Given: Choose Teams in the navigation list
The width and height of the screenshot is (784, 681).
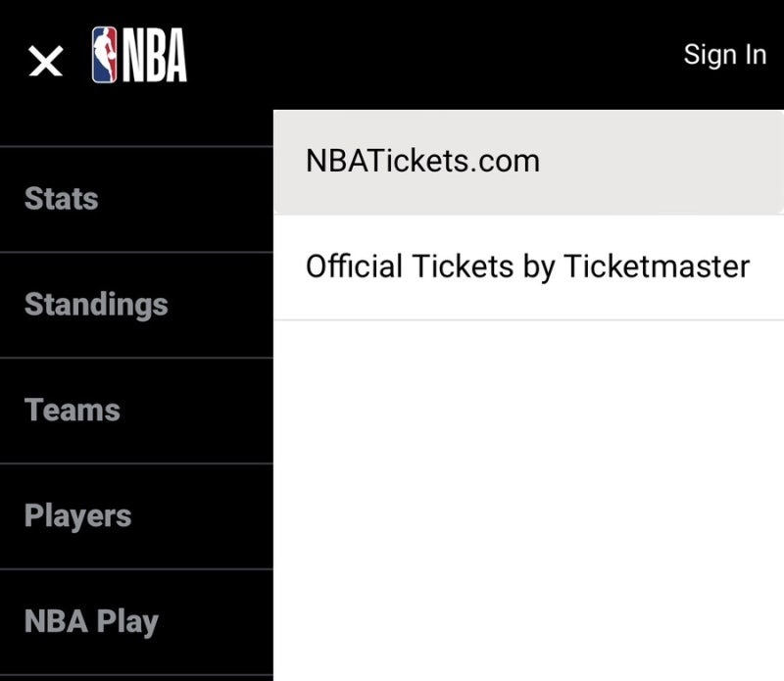Looking at the screenshot, I should point(73,410).
